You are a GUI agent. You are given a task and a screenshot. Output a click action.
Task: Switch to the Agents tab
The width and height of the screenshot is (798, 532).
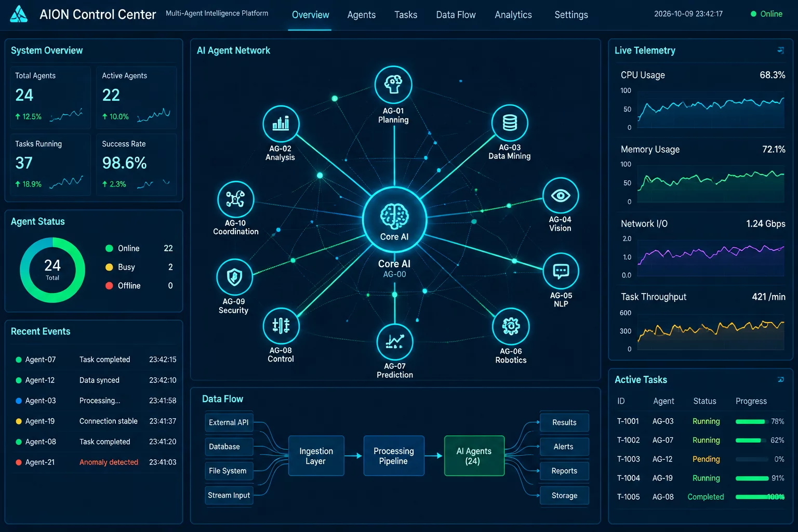[x=362, y=15]
